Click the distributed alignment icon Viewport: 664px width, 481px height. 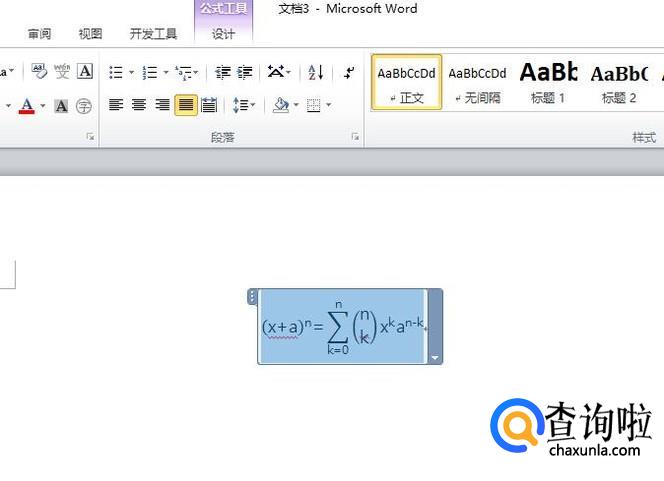coord(209,105)
